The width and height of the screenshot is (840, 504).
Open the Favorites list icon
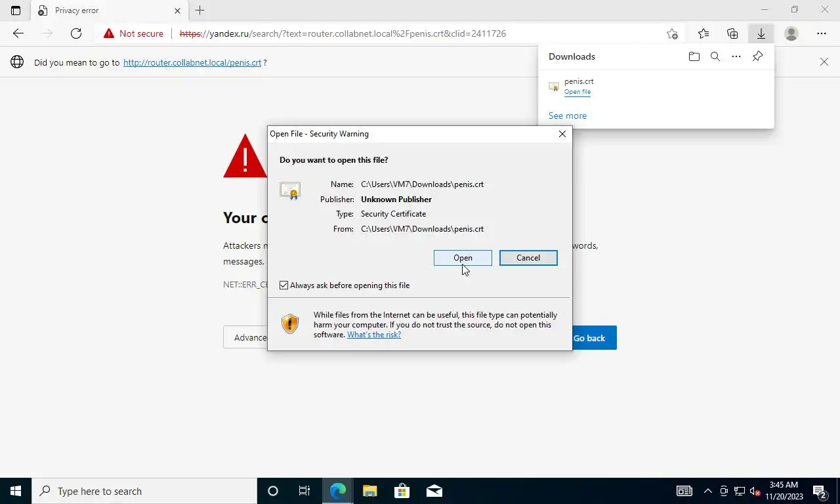click(703, 33)
